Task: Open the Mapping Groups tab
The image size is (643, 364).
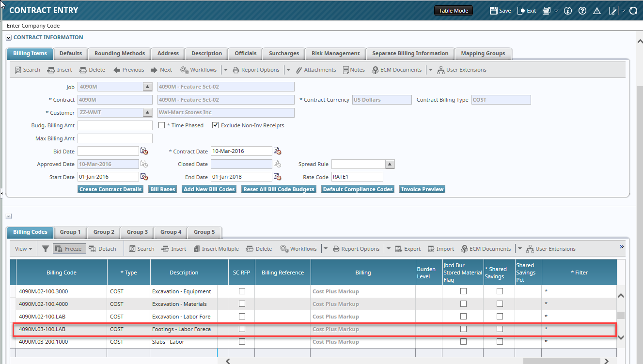Action: pos(483,54)
